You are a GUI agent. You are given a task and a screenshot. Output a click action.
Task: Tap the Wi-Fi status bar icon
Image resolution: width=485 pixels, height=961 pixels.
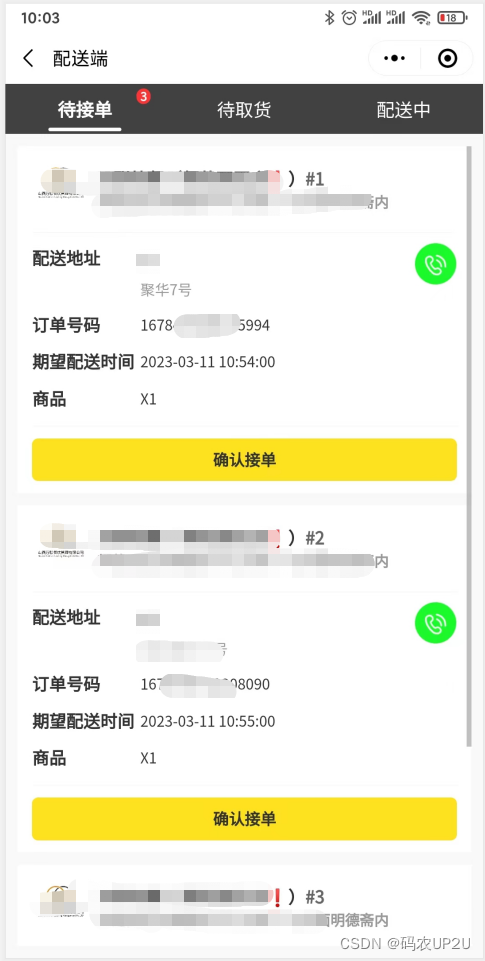coord(421,18)
